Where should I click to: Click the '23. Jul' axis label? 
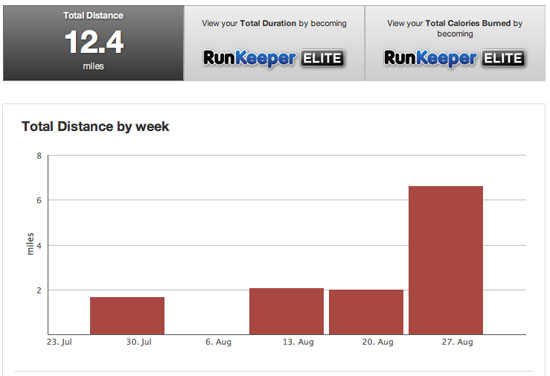[59, 342]
